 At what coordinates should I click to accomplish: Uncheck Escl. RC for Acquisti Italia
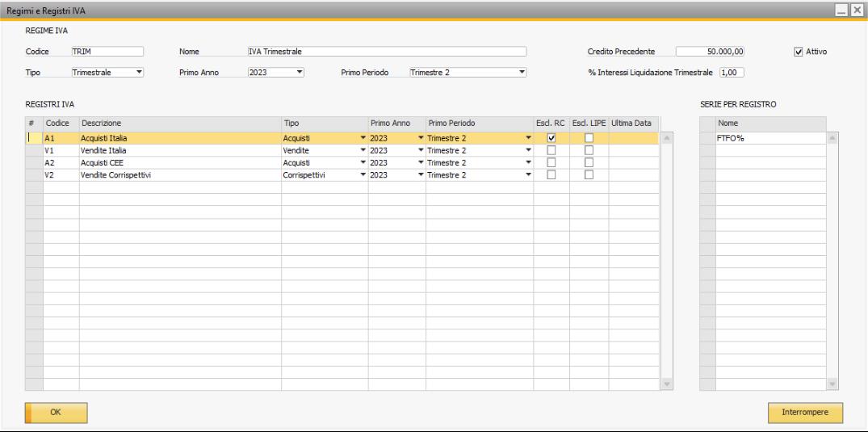[551, 138]
